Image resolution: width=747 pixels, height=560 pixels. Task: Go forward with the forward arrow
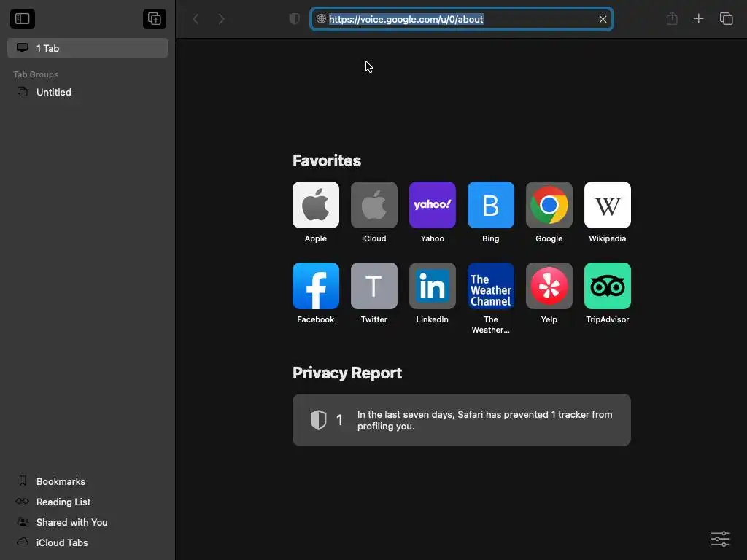pyautogui.click(x=222, y=19)
